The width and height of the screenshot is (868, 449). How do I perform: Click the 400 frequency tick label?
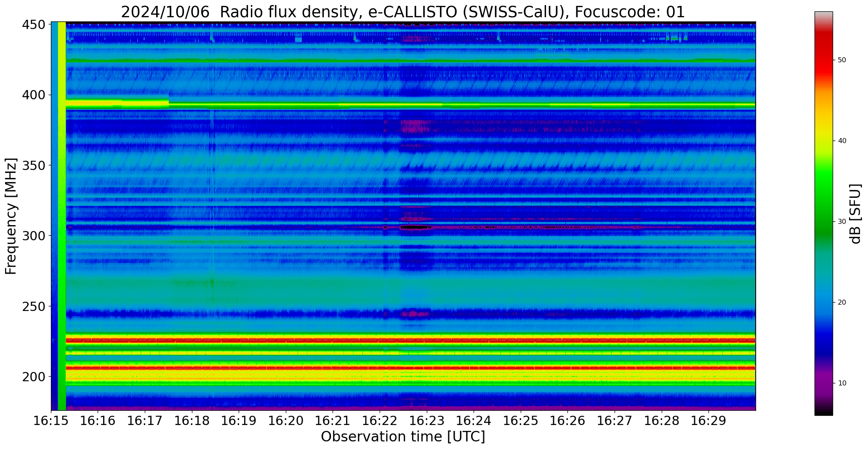[34, 96]
